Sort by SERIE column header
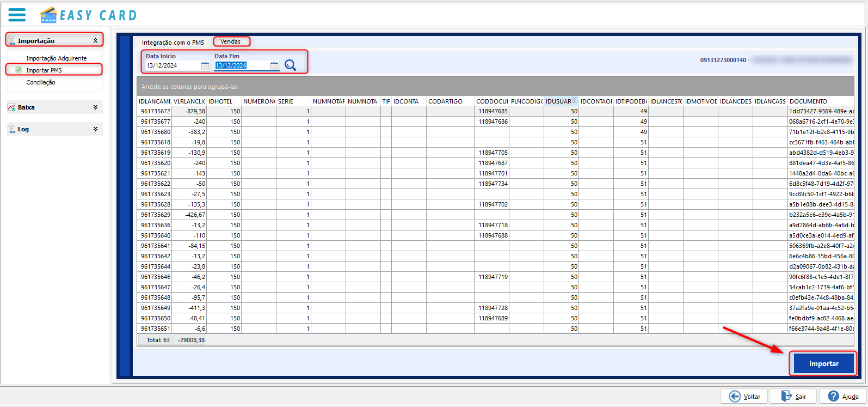 point(294,101)
